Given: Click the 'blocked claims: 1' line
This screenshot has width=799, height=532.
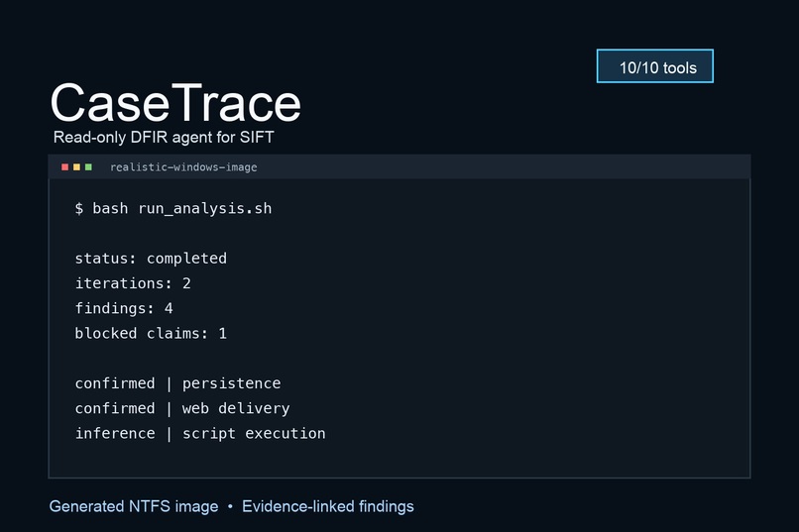Looking at the screenshot, I should coord(151,334).
